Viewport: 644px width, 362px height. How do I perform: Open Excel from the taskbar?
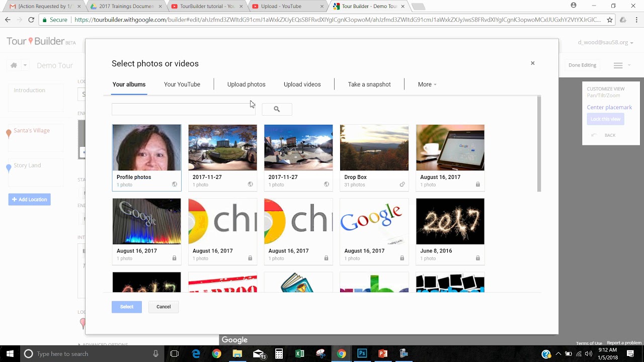300,354
